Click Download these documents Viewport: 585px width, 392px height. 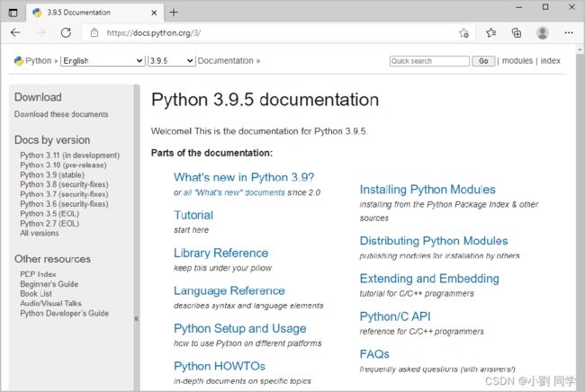(61, 114)
